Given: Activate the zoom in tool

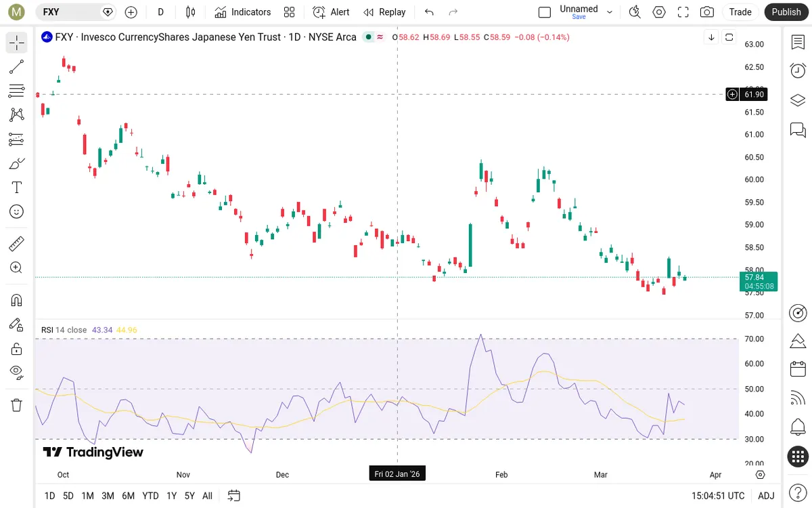Looking at the screenshot, I should pyautogui.click(x=17, y=268).
